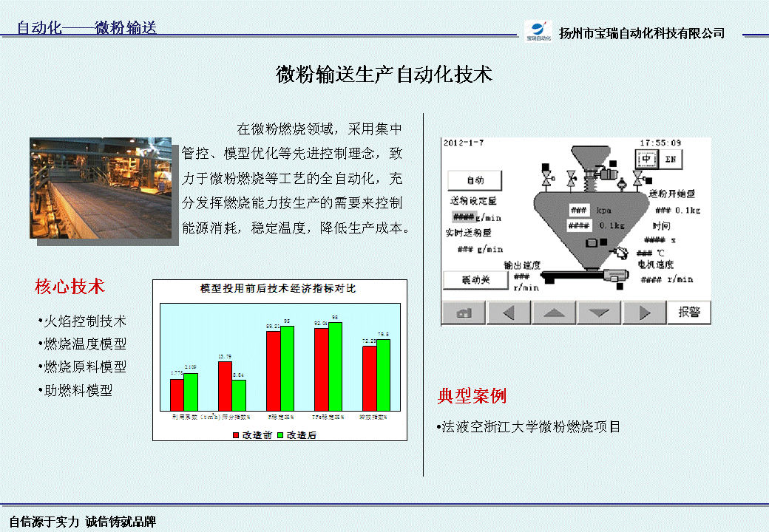Switch HMI language to EN
This screenshot has width=769, height=532.
(671, 159)
